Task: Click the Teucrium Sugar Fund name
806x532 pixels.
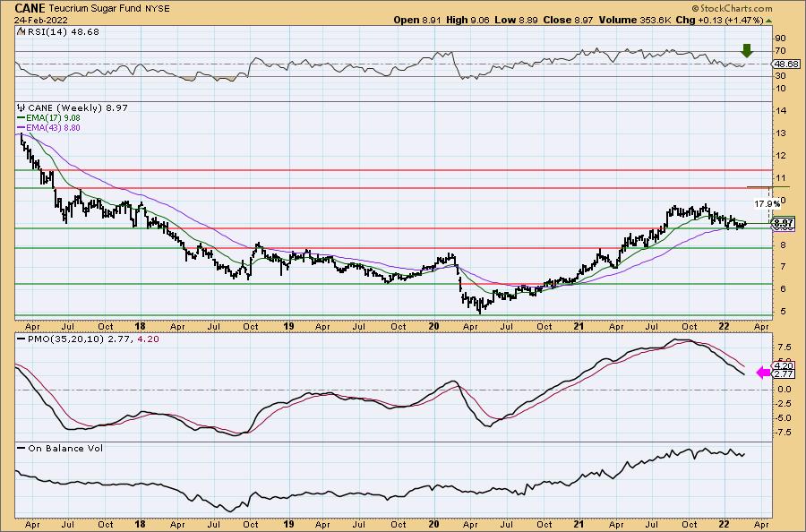Action: point(96,9)
